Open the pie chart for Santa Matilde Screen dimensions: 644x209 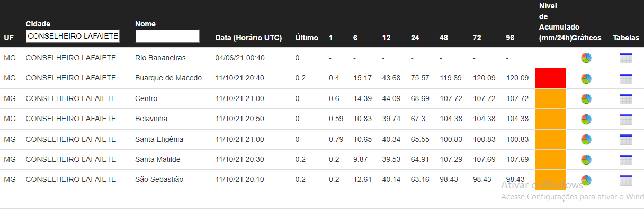click(x=586, y=159)
